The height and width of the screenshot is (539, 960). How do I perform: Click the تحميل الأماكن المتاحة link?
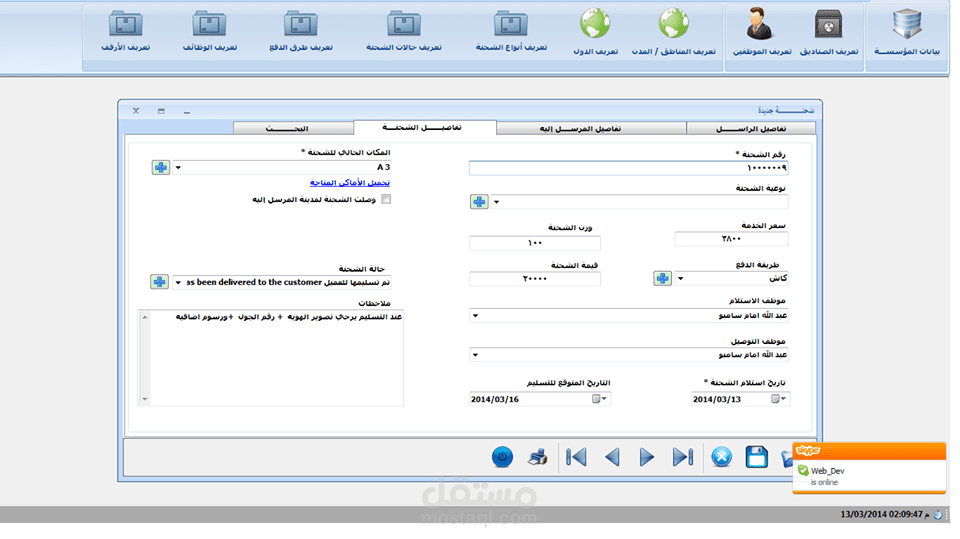(x=350, y=183)
